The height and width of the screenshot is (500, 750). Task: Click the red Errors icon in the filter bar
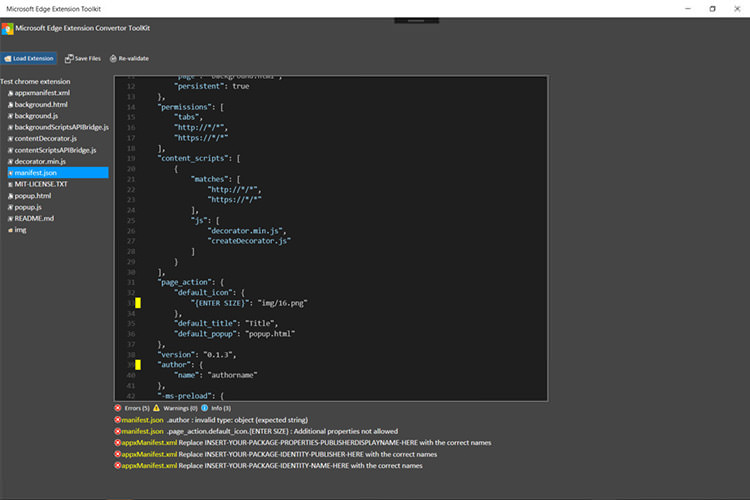pos(118,408)
